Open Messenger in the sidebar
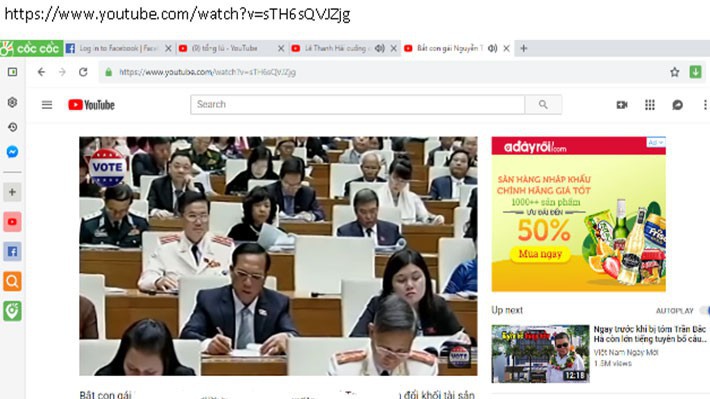 click(12, 152)
